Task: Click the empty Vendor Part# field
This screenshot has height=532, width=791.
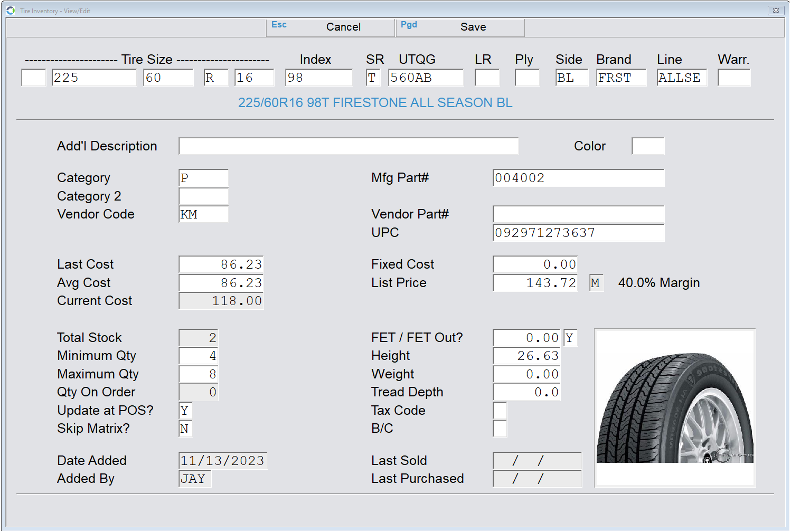Action: (x=579, y=214)
